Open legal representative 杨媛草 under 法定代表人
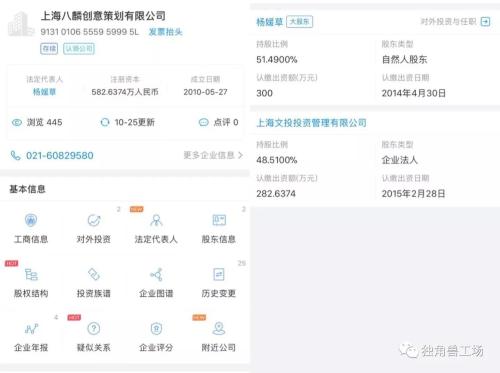This screenshot has height=373, width=500. coord(44,92)
